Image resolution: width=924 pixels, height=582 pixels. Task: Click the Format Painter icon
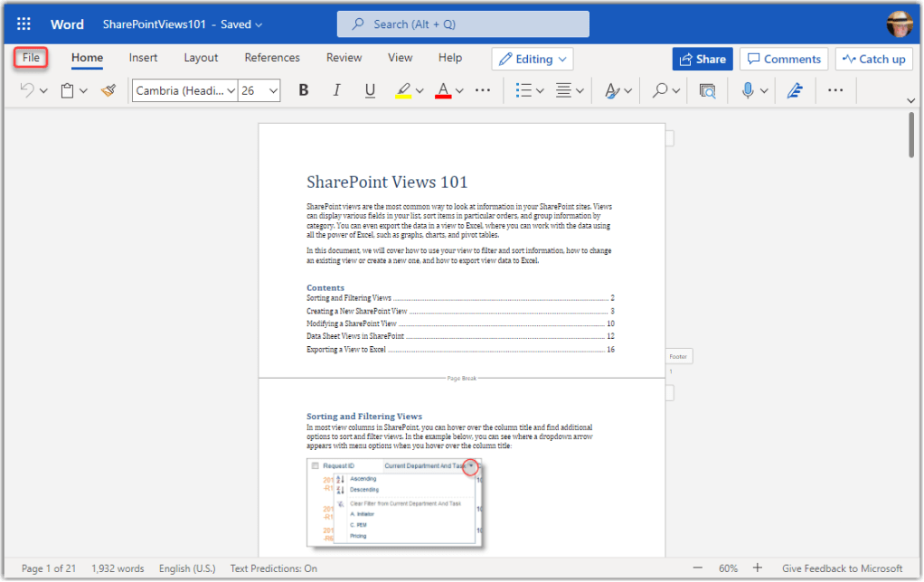[x=108, y=90]
